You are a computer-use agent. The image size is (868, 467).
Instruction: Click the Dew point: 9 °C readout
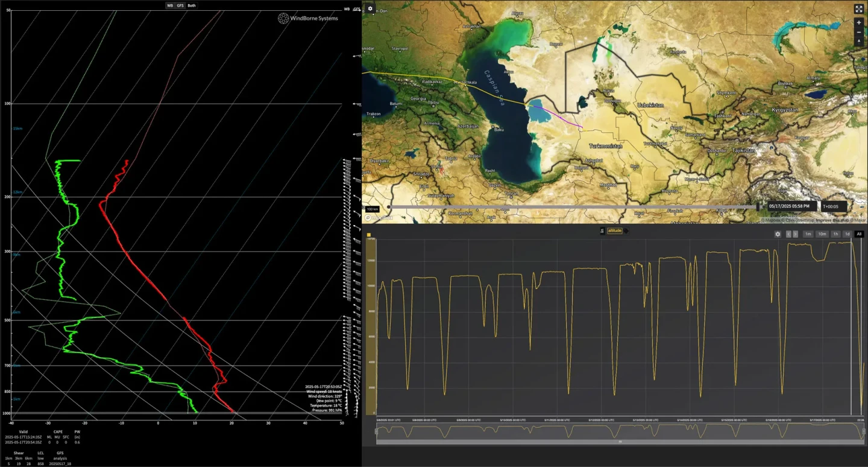click(329, 401)
